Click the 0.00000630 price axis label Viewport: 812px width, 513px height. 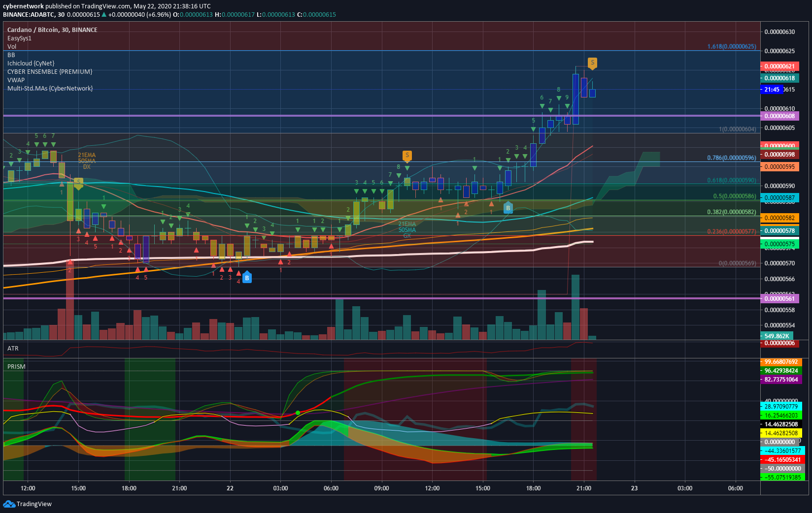(780, 32)
